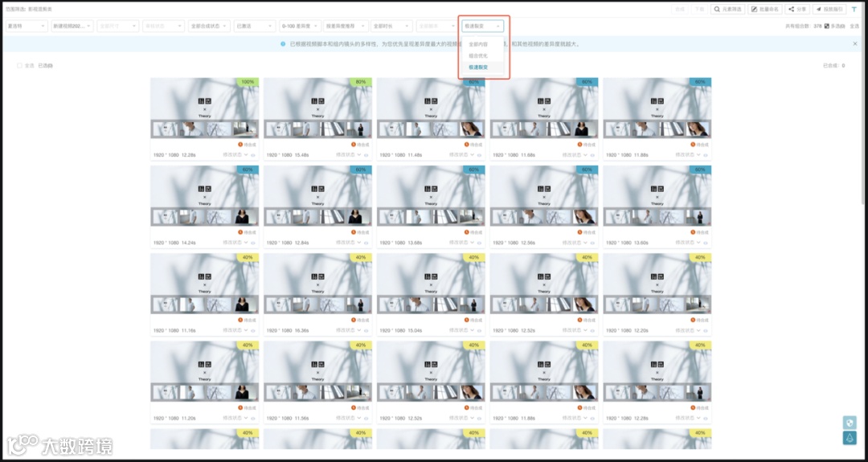
Task: Click the eye icon on 11.68s card
Action: [592, 156]
